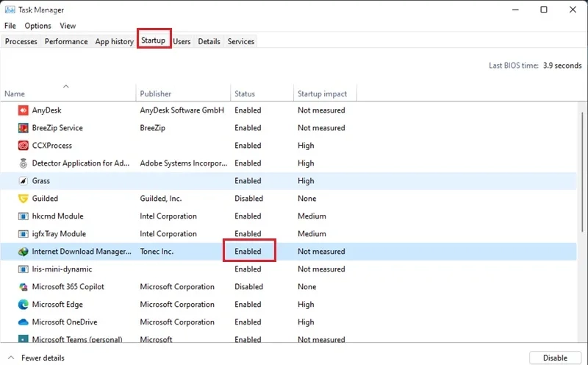Image resolution: width=588 pixels, height=365 pixels.
Task: Click the Medium impact for hkcmd Module
Action: point(312,216)
